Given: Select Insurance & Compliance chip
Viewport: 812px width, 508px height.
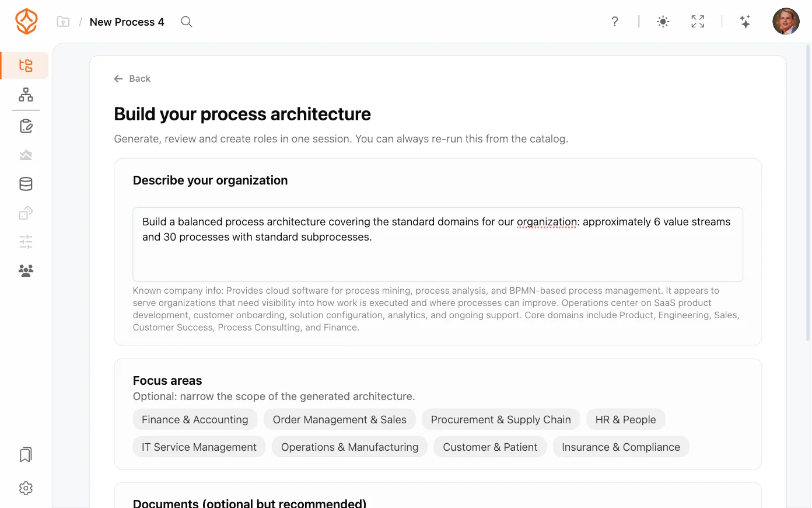Looking at the screenshot, I should [621, 447].
